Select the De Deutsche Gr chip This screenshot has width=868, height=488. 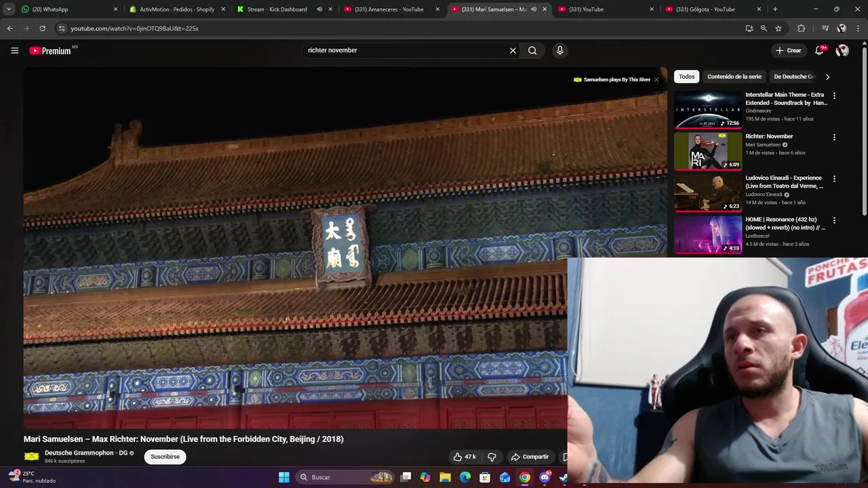(793, 77)
